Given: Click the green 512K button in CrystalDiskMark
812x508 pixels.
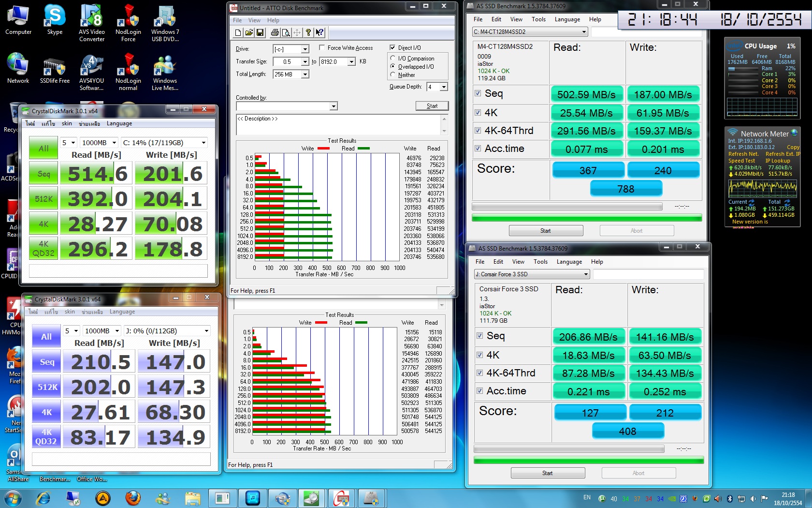Looking at the screenshot, I should (43, 199).
